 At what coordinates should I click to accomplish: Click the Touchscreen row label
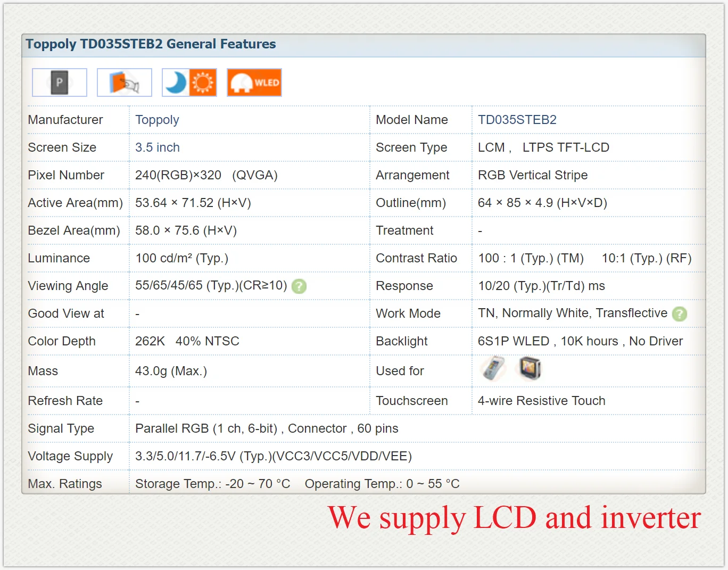(412, 401)
